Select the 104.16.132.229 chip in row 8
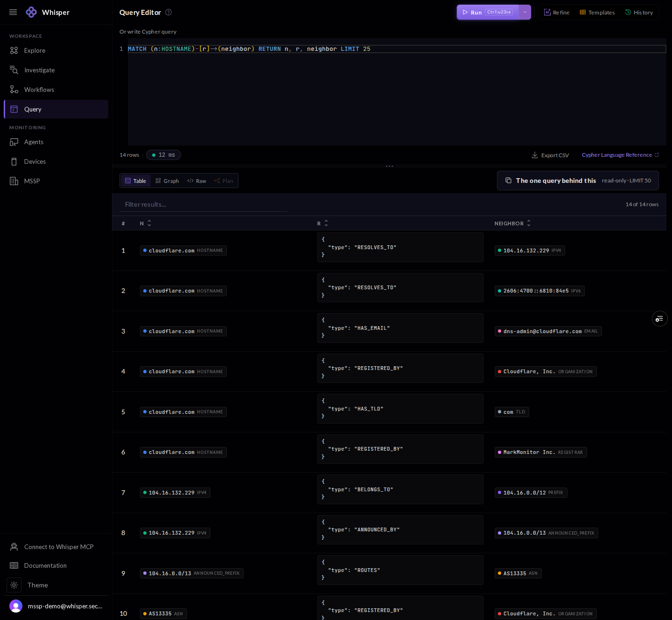Screen dimensions: 672x620 [175, 533]
